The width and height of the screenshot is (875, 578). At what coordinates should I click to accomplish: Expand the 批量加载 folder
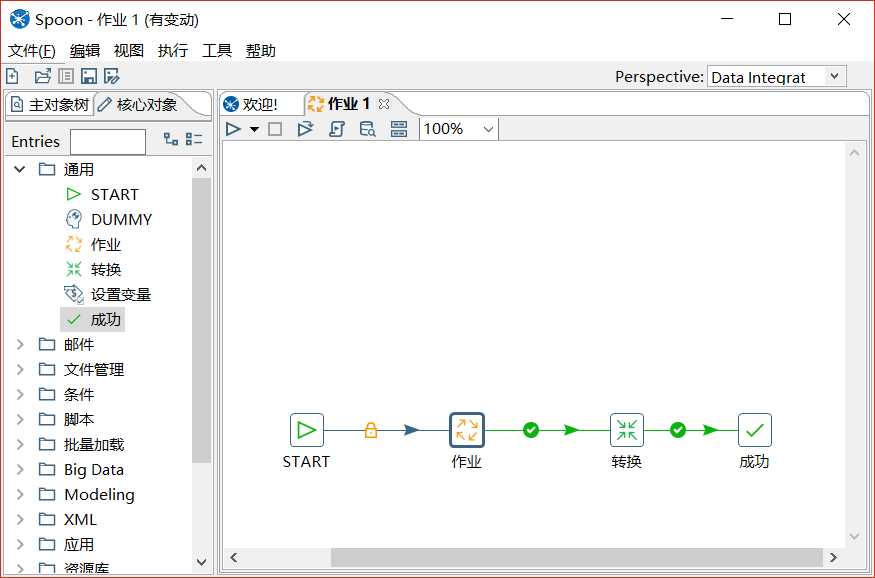[x=20, y=444]
